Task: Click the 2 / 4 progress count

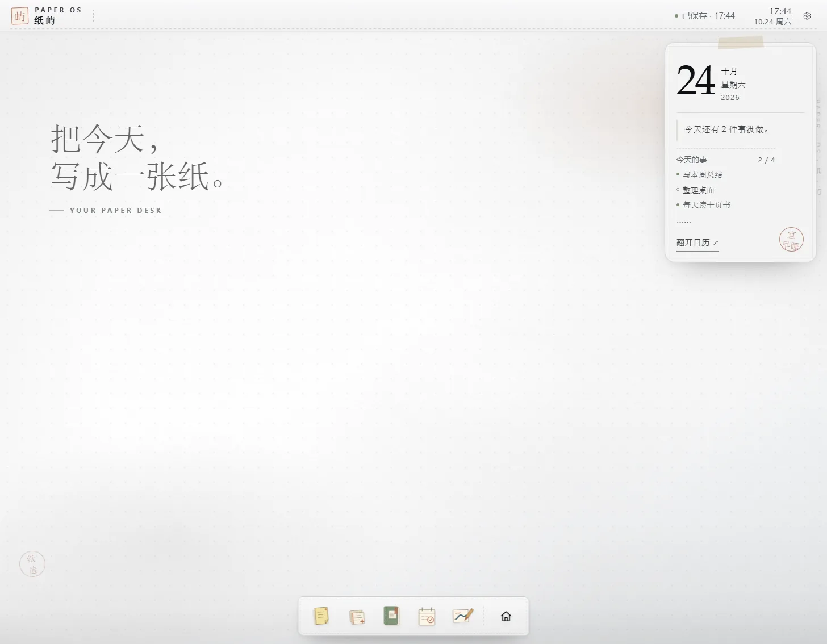Action: (x=766, y=160)
